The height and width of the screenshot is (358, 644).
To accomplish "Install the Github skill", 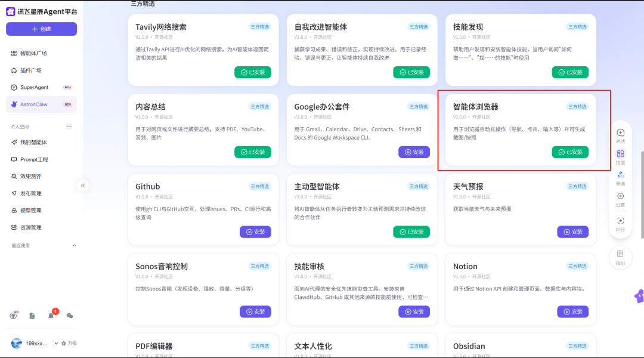I will click(x=255, y=232).
